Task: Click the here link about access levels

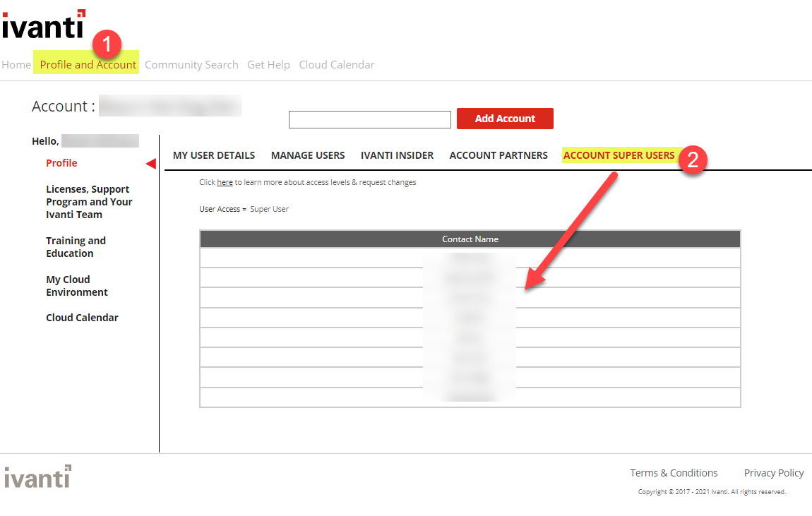Action: click(225, 181)
